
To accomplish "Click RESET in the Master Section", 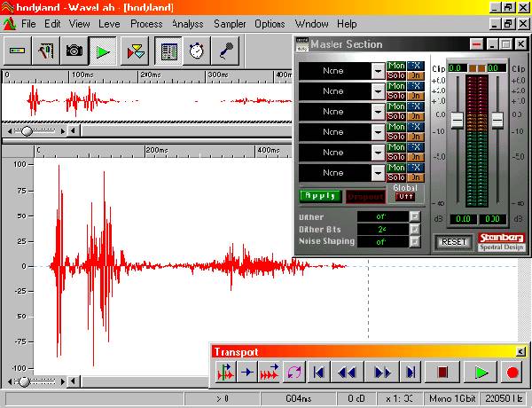I will [454, 241].
